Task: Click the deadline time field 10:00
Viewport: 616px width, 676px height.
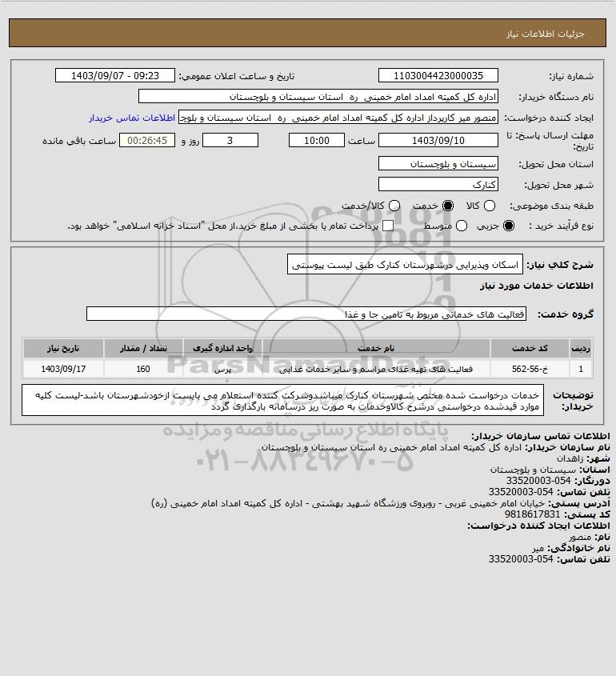Action: [317, 140]
